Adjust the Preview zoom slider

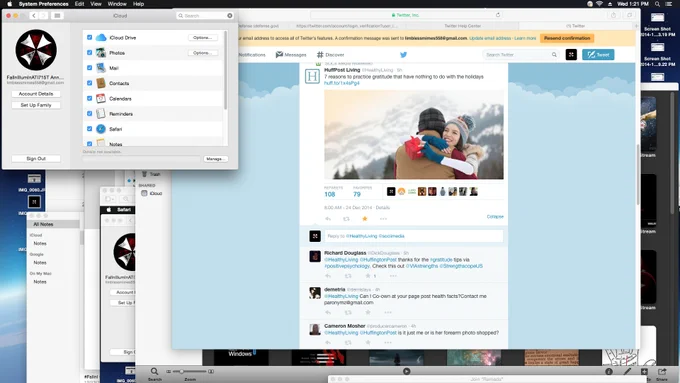(190, 371)
